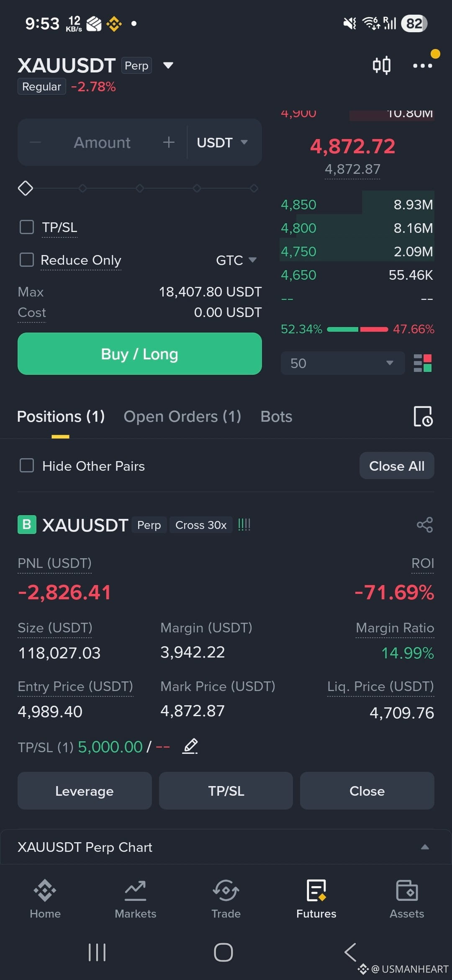
Task: Tick the Reduce Only checkbox
Action: pos(27,260)
